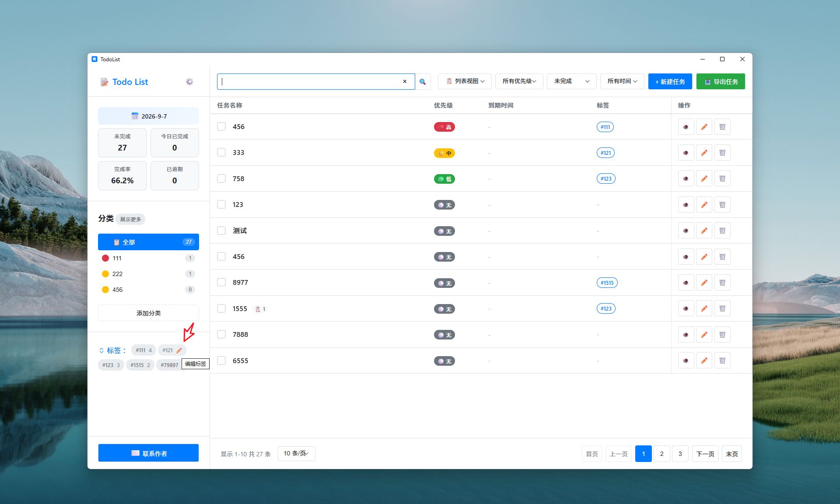The image size is (840, 504).
Task: Click 添加分类 to add category
Action: point(148,313)
